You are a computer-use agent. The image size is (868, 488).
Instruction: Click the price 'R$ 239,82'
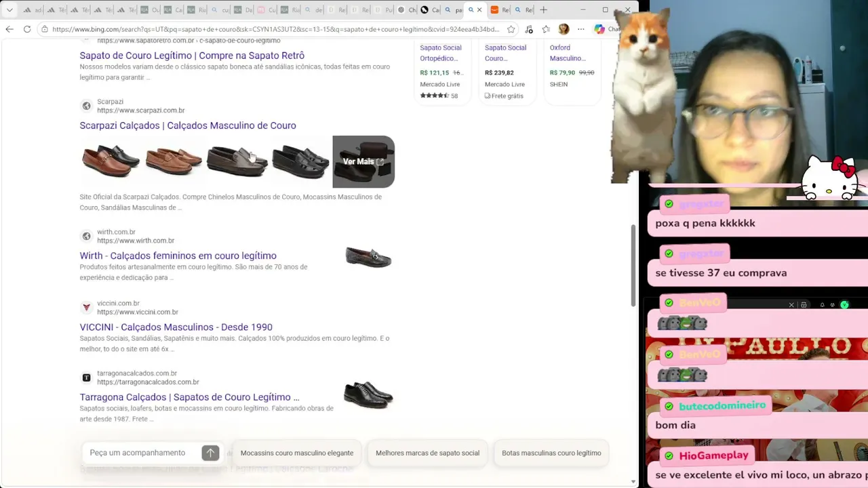499,73
